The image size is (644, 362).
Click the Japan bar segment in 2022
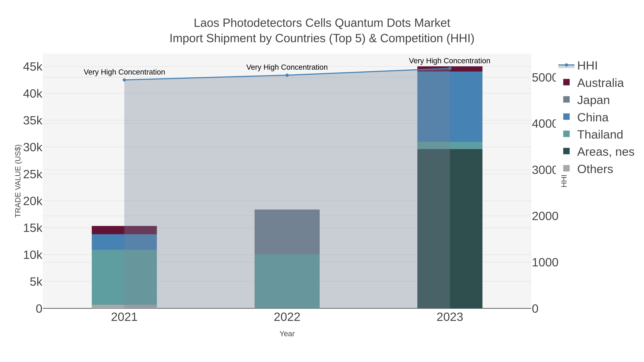point(287,232)
